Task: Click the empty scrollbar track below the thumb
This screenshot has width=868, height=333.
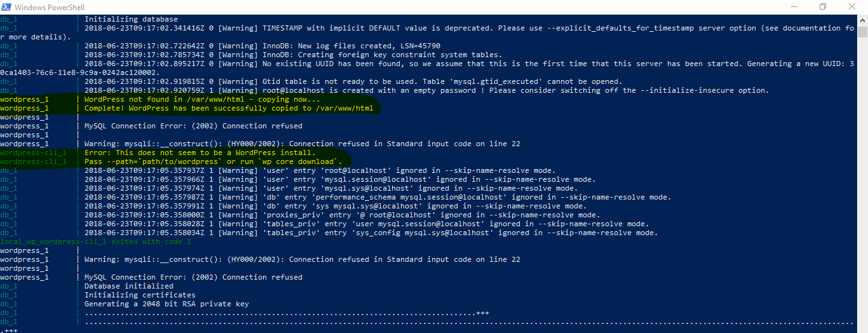Action: [x=862, y=191]
